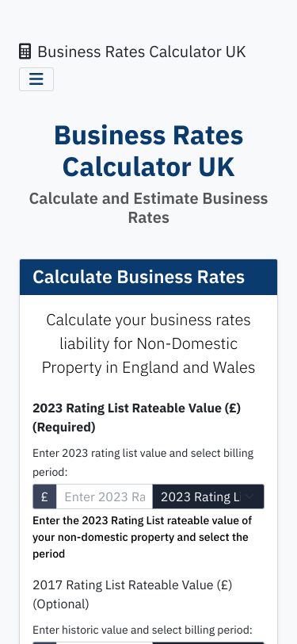Open the hamburger navigation menu
The width and height of the screenshot is (297, 644).
36,79
